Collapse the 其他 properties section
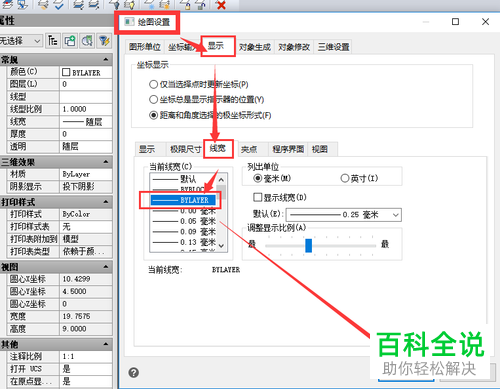The width and height of the screenshot is (500, 389). 106,344
